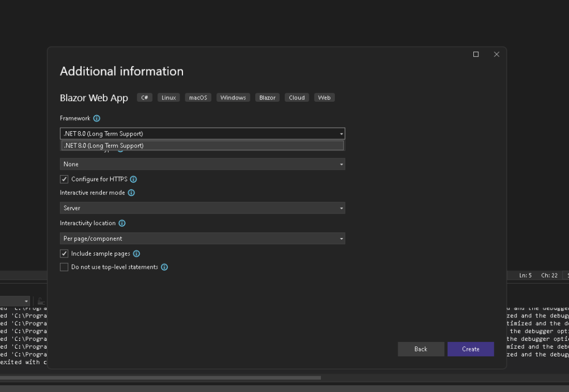The width and height of the screenshot is (569, 392).
Task: Click the Blazor Web App heading
Action: (94, 98)
